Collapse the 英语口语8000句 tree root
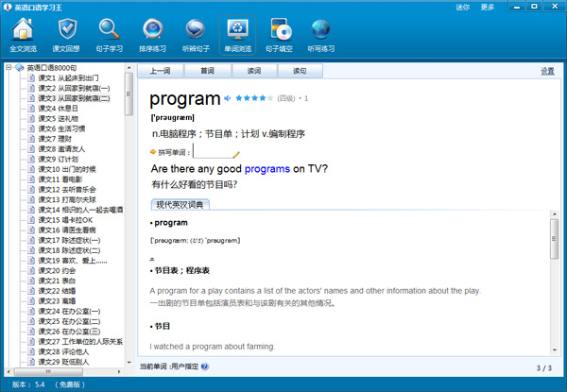 [8, 68]
